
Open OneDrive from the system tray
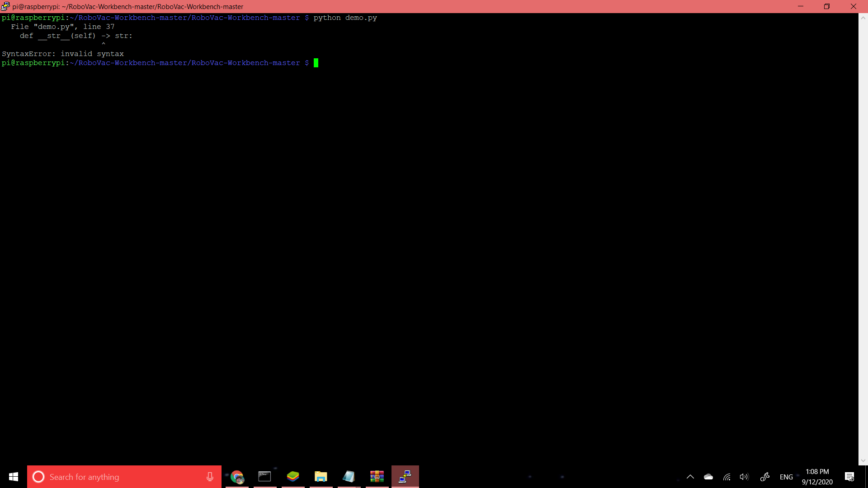click(708, 477)
